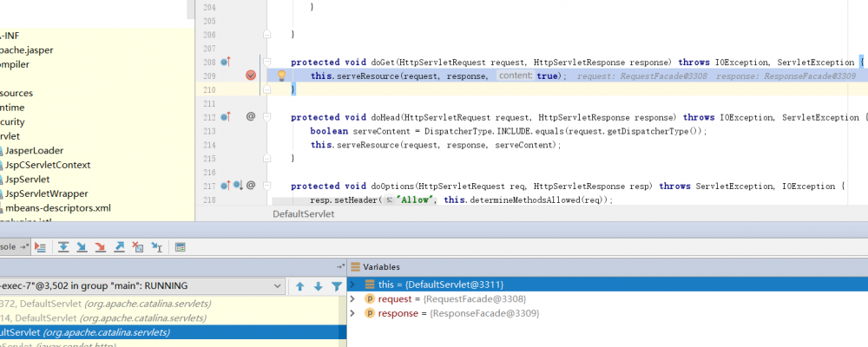
Task: Click fold end marker on line 215
Action: (x=267, y=158)
